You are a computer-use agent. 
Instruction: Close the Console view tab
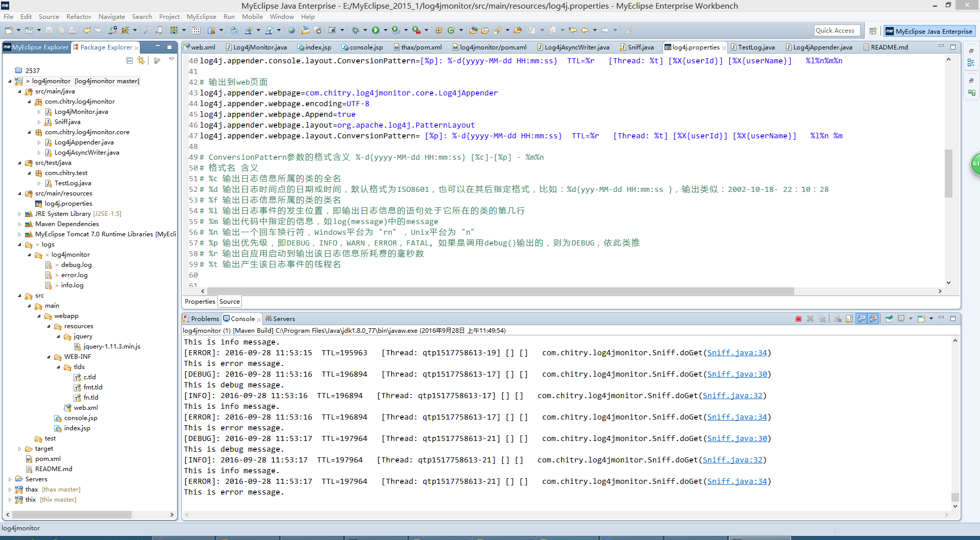click(259, 319)
